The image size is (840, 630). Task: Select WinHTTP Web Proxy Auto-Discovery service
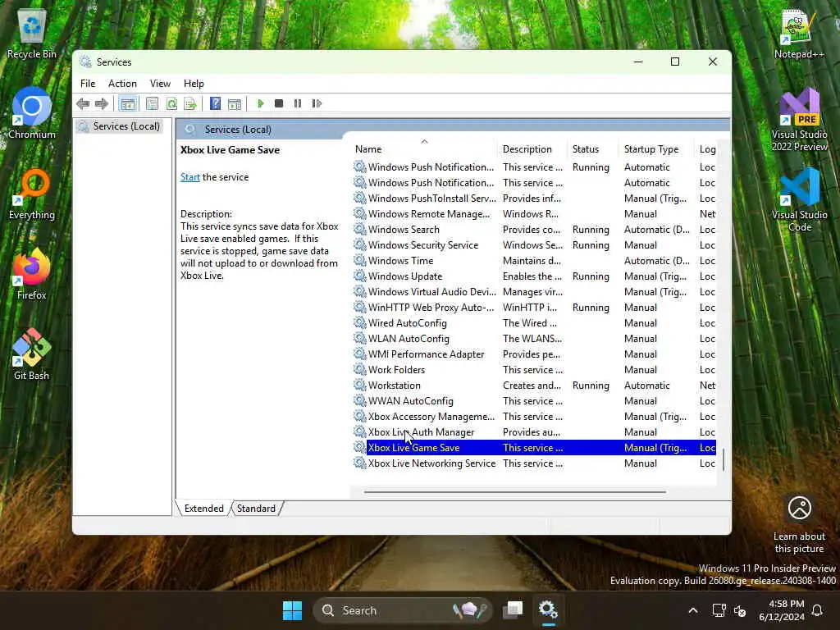click(534, 308)
